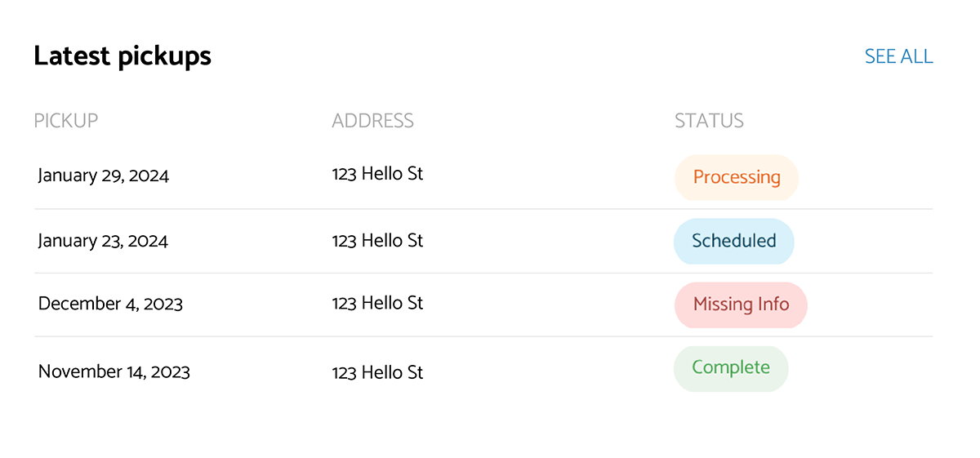Click the Complete status badge
Image resolution: width=980 pixels, height=458 pixels.
[x=731, y=368]
